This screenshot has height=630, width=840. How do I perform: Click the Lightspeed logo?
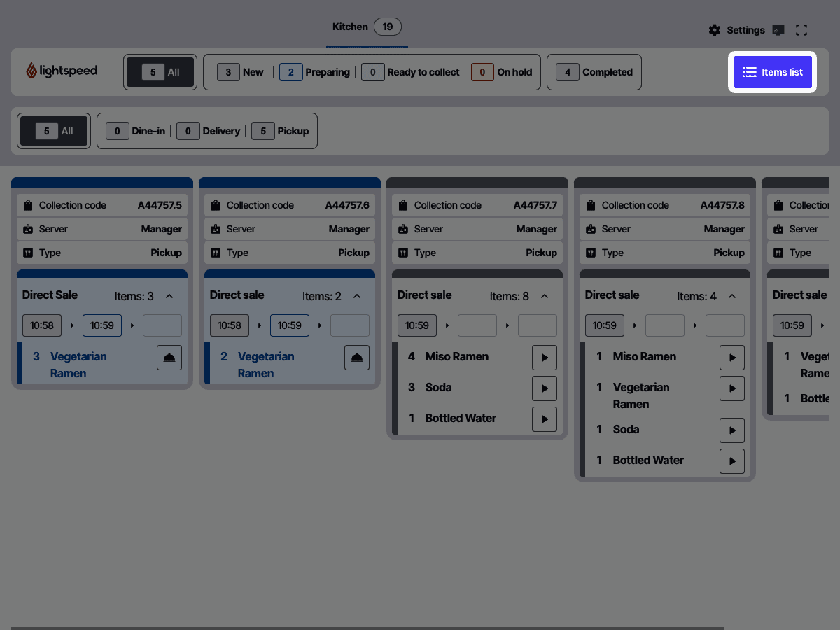pyautogui.click(x=62, y=71)
